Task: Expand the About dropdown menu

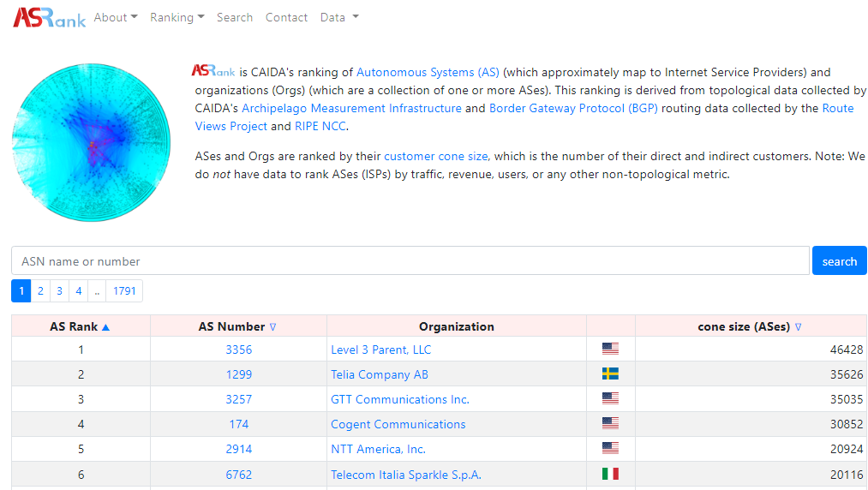Action: 116,17
